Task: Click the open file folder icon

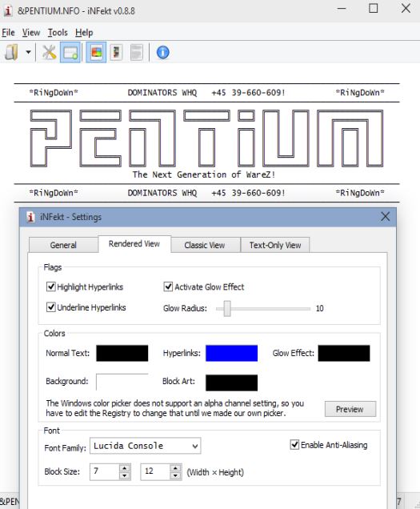Action: coord(11,52)
